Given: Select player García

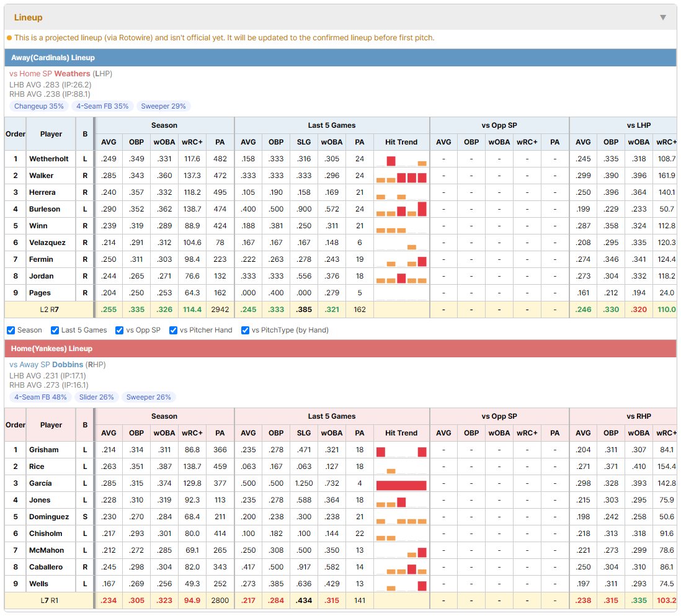Looking at the screenshot, I should coord(40,483).
